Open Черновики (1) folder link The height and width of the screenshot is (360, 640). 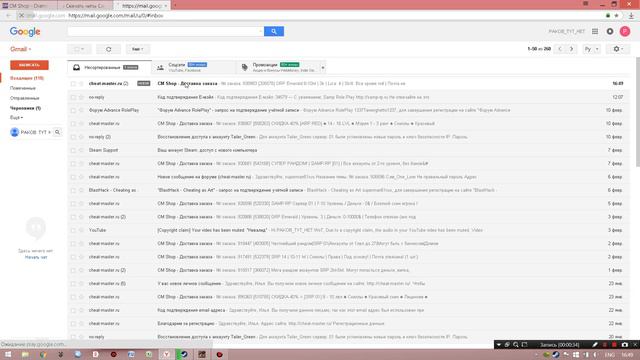click(x=25, y=108)
